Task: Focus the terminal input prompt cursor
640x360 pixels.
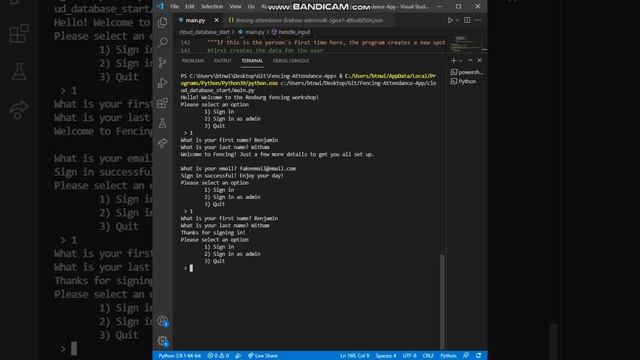Action: 191,268
